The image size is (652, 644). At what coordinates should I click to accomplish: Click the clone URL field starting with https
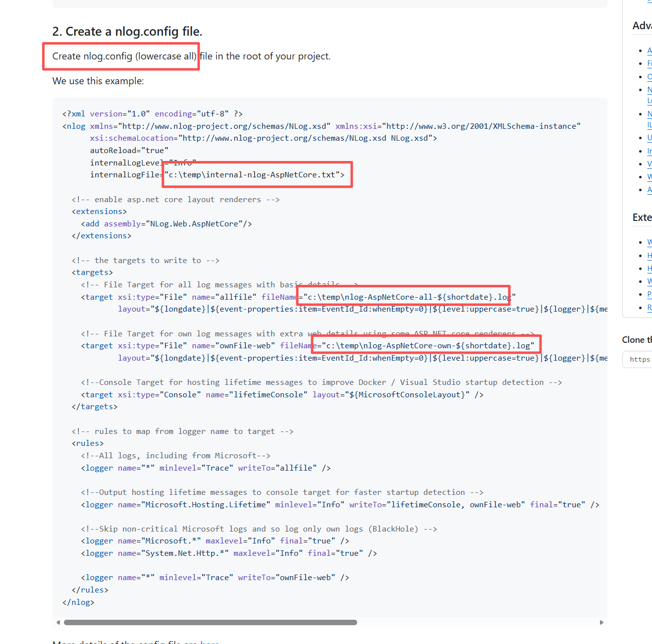[638, 359]
